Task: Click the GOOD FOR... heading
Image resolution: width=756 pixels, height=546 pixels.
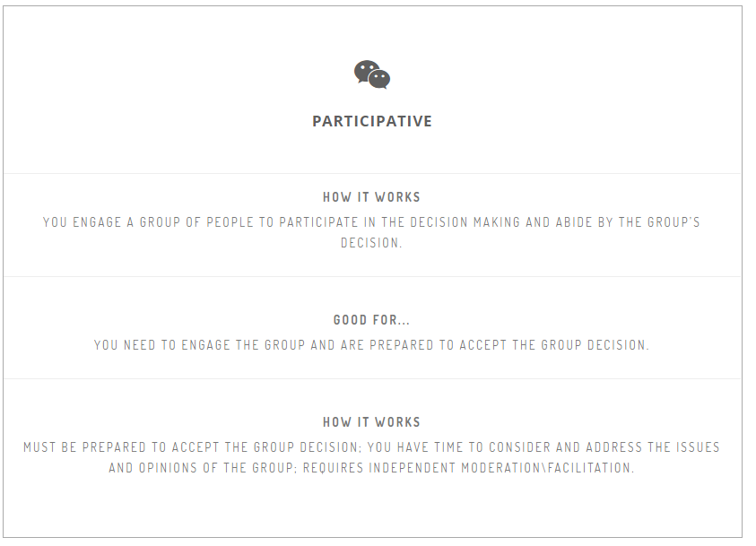Action: pyautogui.click(x=372, y=320)
